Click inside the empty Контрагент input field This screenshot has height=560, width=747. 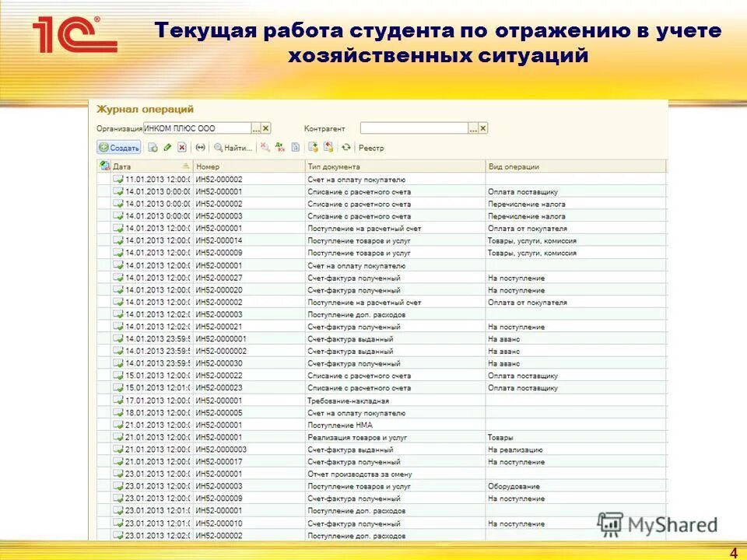(x=412, y=126)
